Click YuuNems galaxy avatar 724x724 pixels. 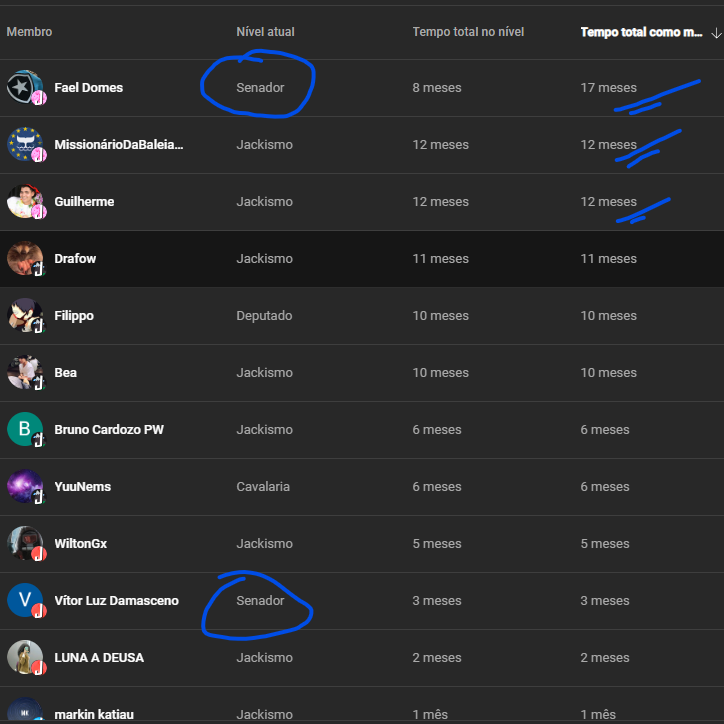[x=25, y=486]
